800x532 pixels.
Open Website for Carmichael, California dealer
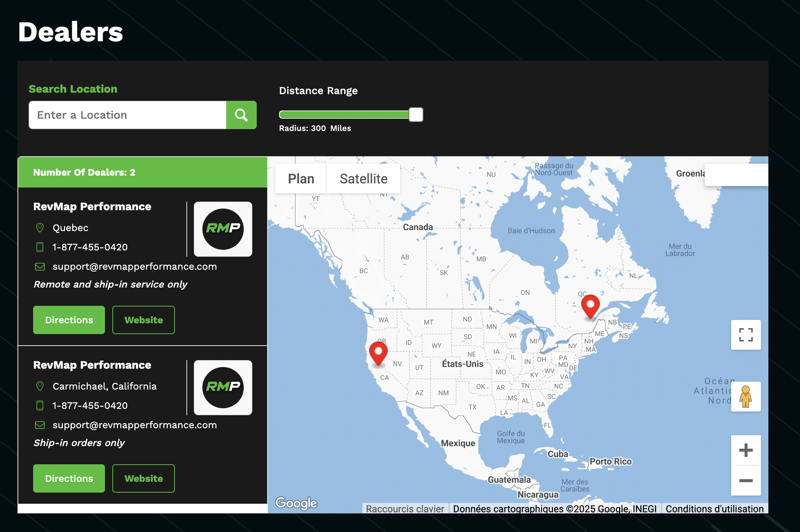click(144, 478)
